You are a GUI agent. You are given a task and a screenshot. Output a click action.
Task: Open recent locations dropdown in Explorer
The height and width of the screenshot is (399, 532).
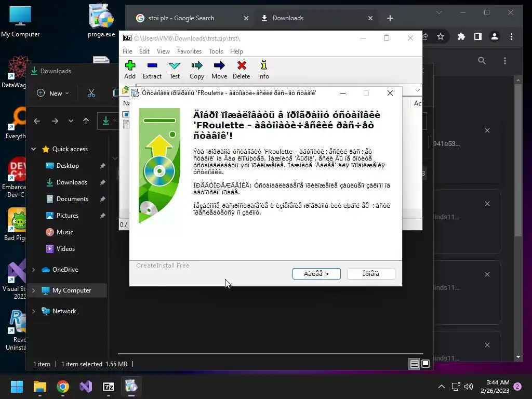point(71,121)
